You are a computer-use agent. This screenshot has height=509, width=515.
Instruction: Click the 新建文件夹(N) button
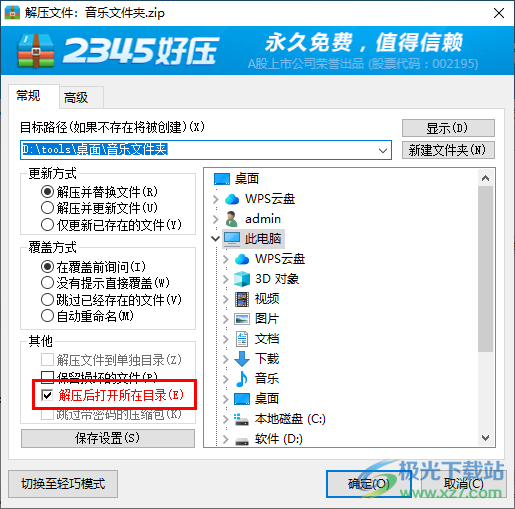click(448, 150)
